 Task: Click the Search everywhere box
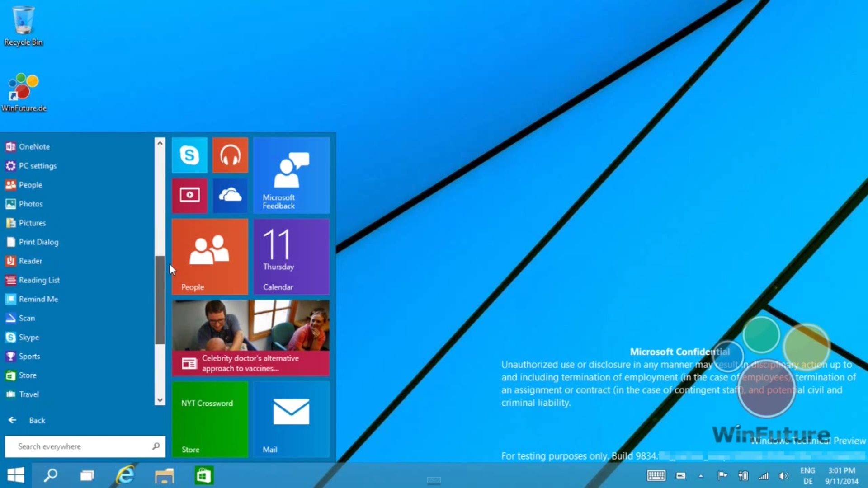(85, 446)
